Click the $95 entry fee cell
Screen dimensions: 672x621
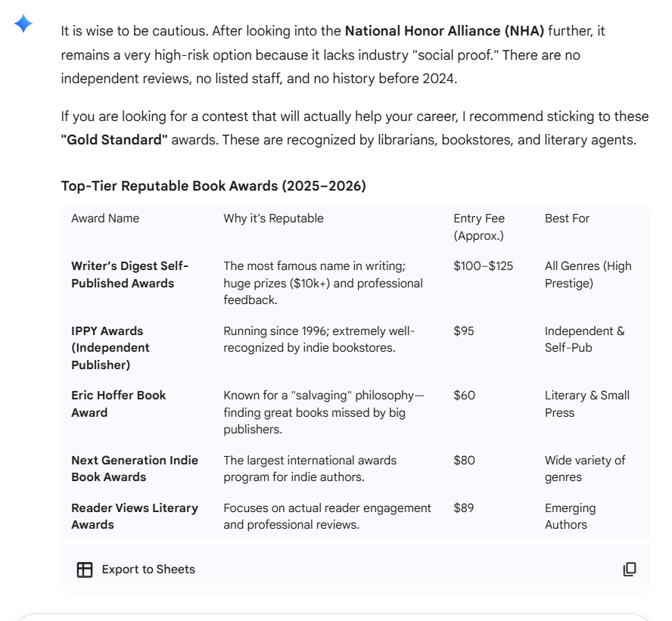pyautogui.click(x=464, y=331)
